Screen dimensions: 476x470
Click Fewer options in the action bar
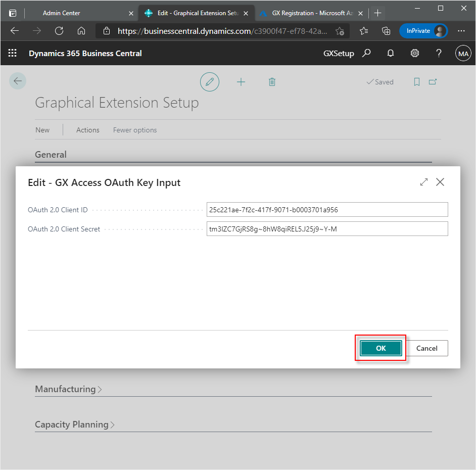(x=134, y=130)
